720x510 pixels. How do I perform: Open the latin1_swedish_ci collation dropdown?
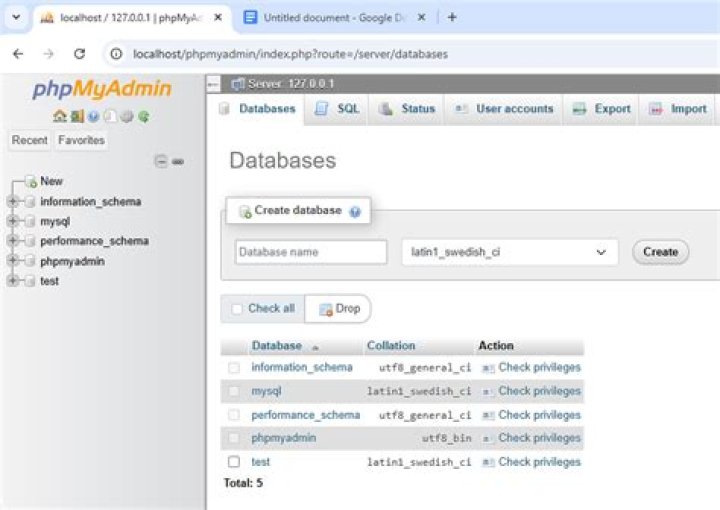(x=509, y=252)
